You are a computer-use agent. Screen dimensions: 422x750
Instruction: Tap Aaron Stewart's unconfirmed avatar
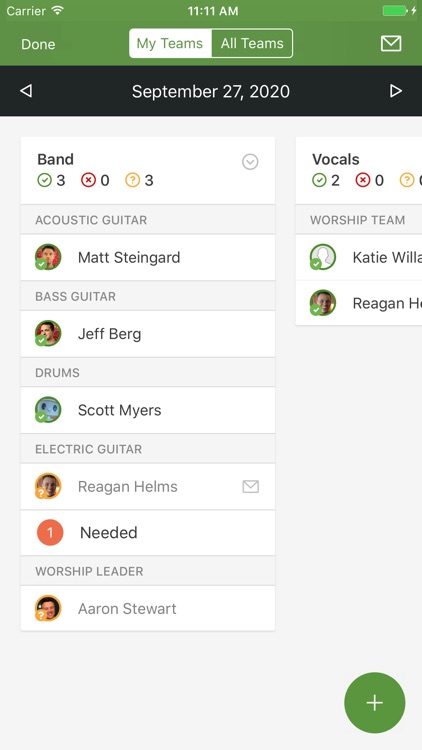click(48, 608)
